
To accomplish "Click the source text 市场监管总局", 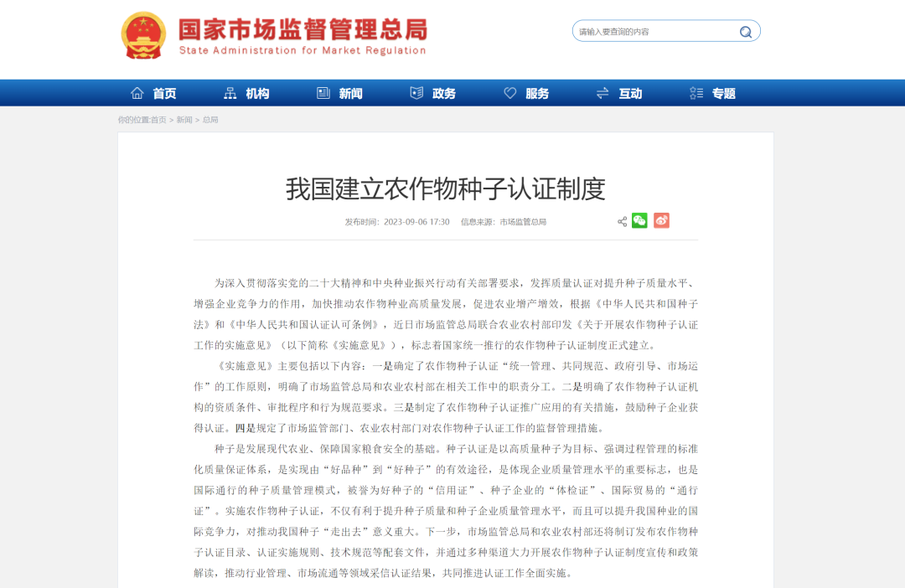I will (x=523, y=222).
